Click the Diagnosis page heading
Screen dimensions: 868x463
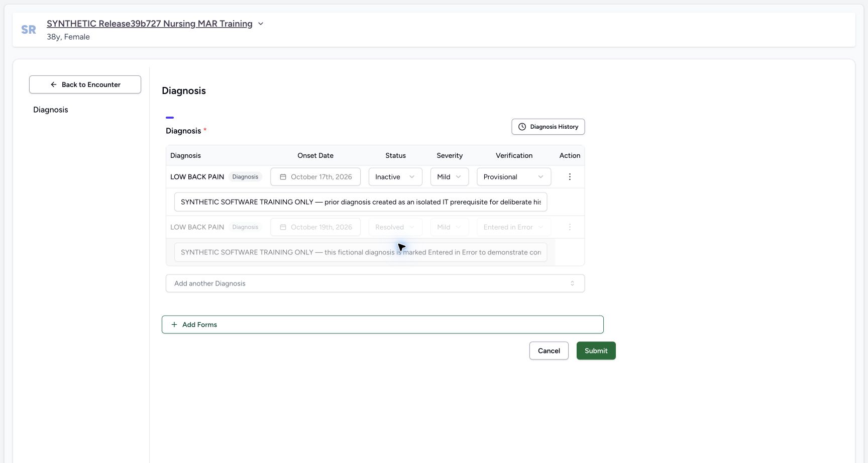pos(184,90)
